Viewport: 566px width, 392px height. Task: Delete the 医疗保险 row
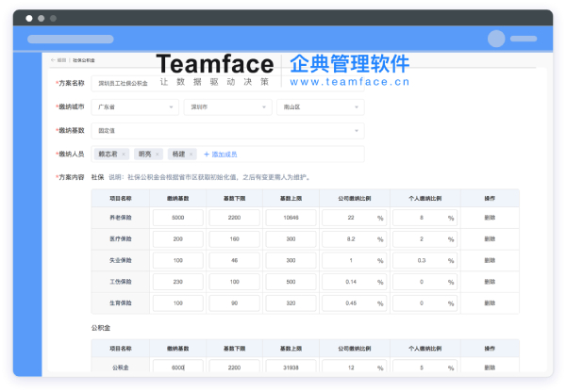pyautogui.click(x=490, y=239)
